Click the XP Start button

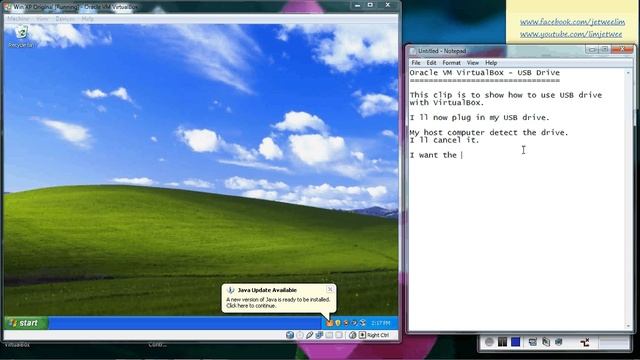pyautogui.click(x=25, y=323)
